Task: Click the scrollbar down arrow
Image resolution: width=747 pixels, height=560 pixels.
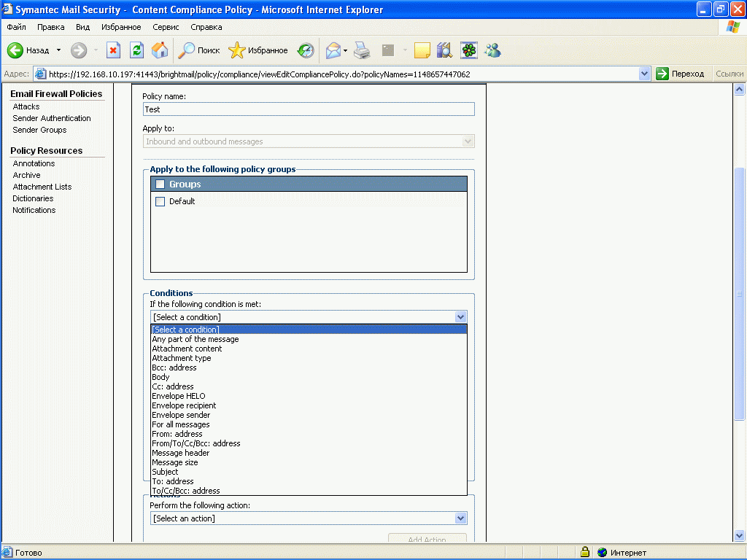Action: click(739, 536)
